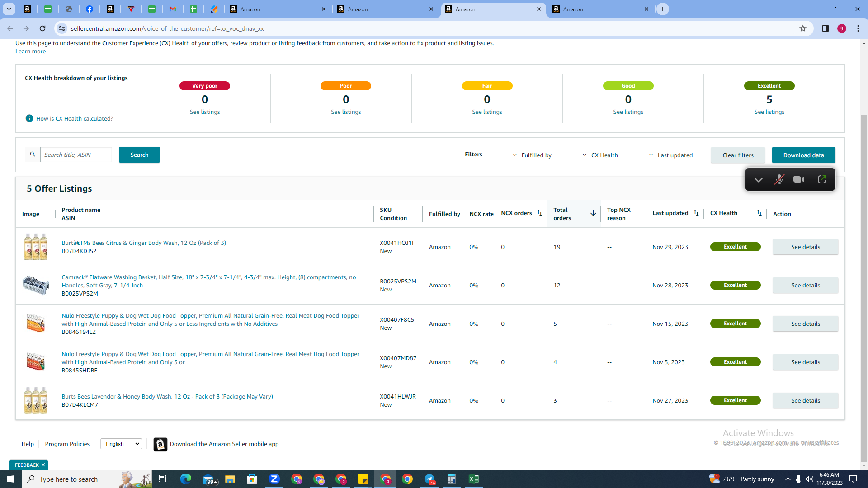Unmute the microphone in the floating call bar
The width and height of the screenshot is (868, 488).
pyautogui.click(x=779, y=179)
